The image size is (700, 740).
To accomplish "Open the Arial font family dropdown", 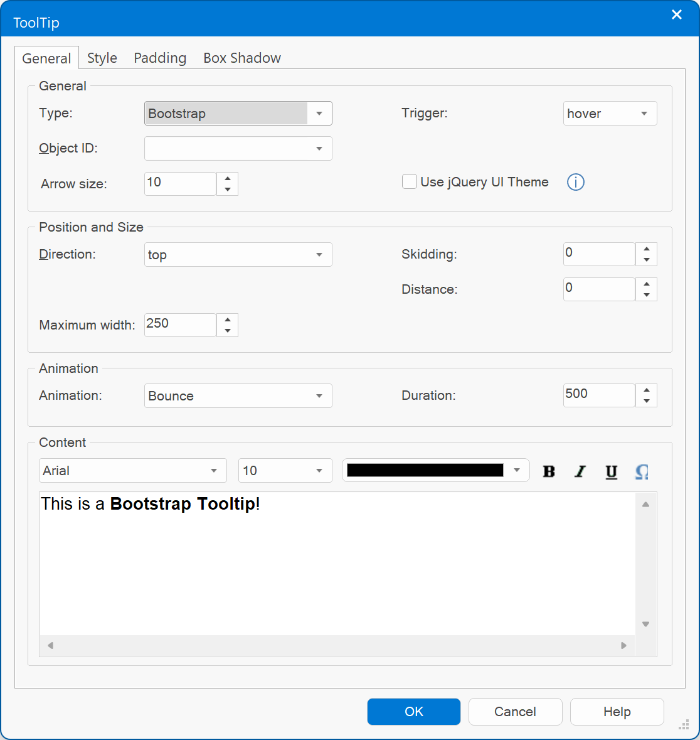I will [132, 471].
